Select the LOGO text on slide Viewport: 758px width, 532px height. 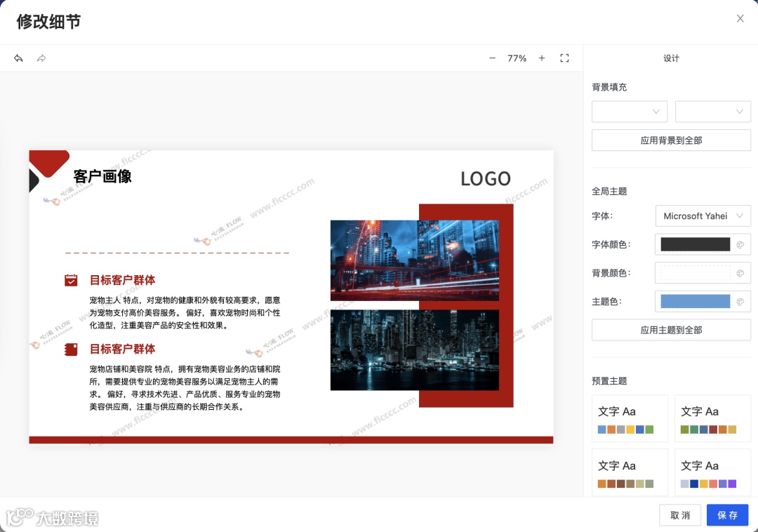point(486,179)
